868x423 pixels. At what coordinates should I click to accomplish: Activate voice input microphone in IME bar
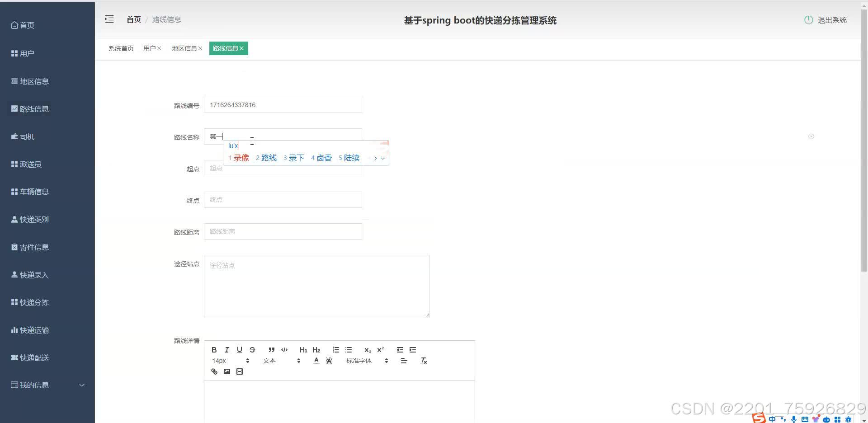click(x=794, y=419)
